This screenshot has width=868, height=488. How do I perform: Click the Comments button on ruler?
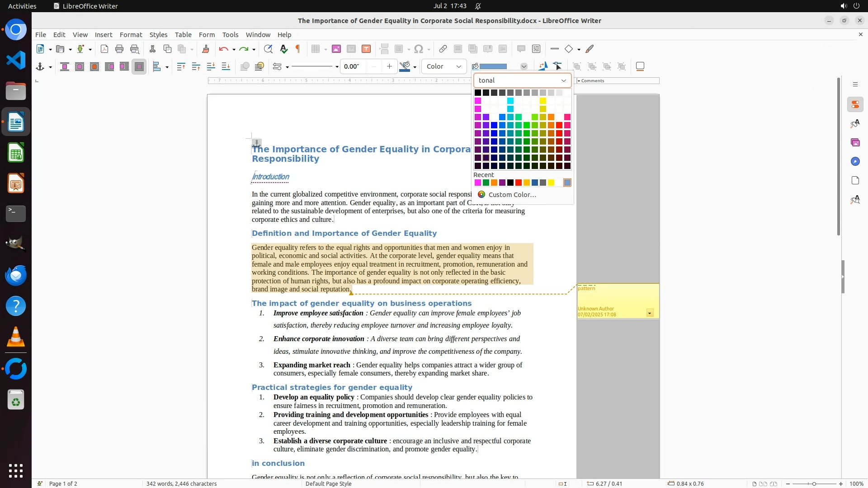(593, 81)
